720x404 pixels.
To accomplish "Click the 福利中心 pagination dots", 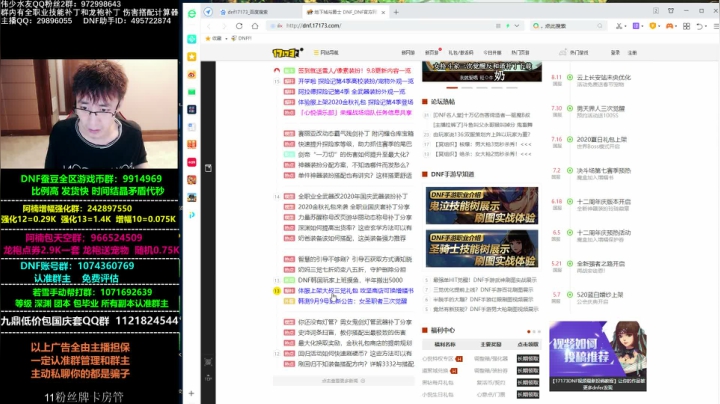I will click(x=534, y=331).
